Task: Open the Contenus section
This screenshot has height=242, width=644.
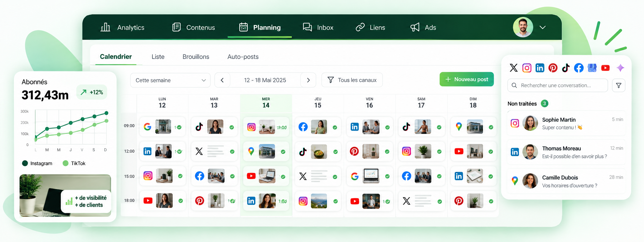Action: point(193,27)
